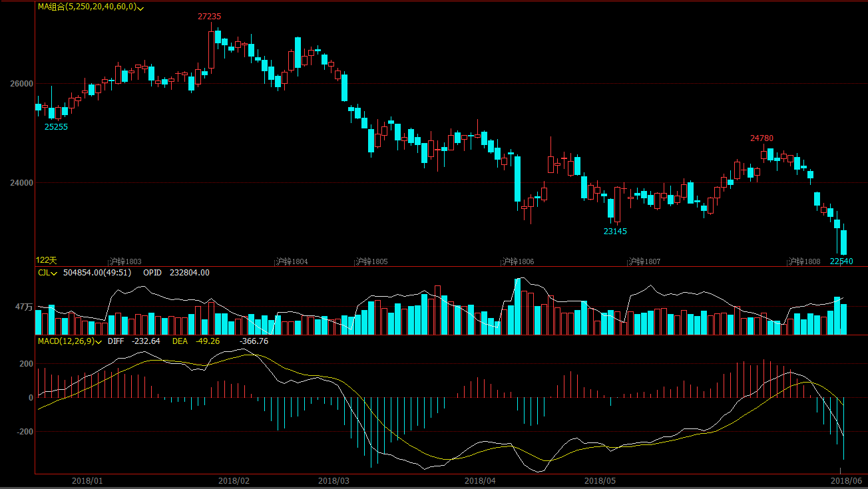Click the DEA value -49.26
The image size is (868, 489).
208,341
